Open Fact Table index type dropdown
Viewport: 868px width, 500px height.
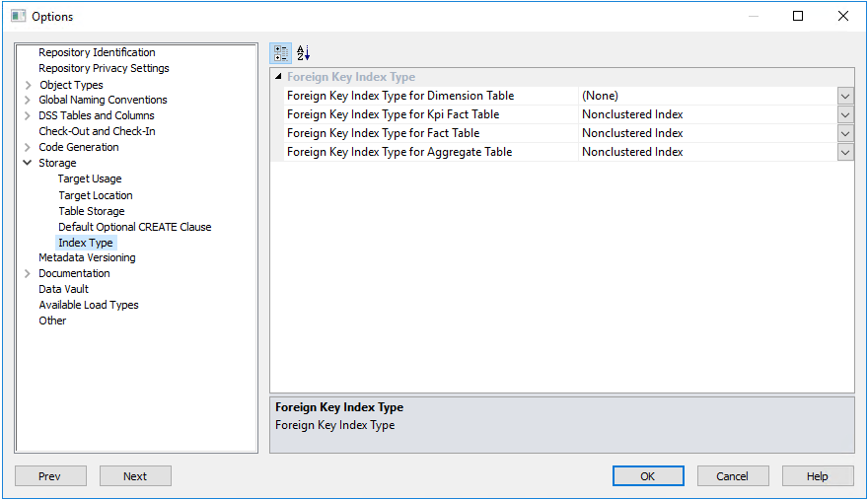[x=845, y=133]
